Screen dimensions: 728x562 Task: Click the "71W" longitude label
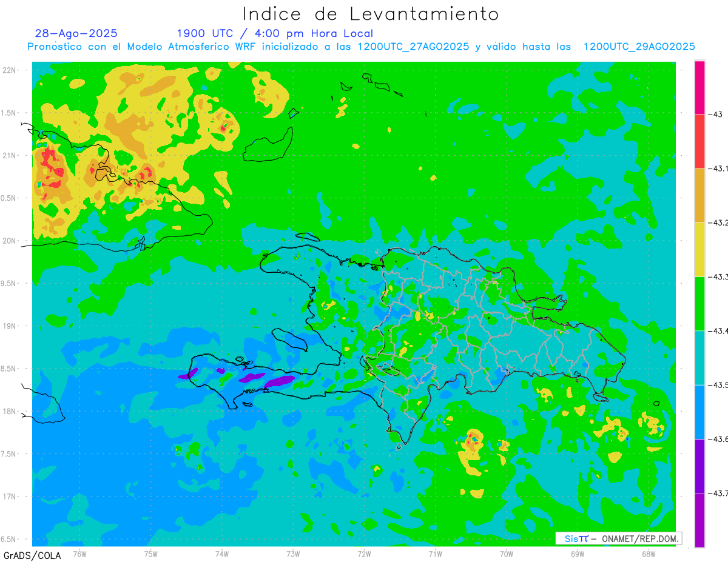pos(435,554)
